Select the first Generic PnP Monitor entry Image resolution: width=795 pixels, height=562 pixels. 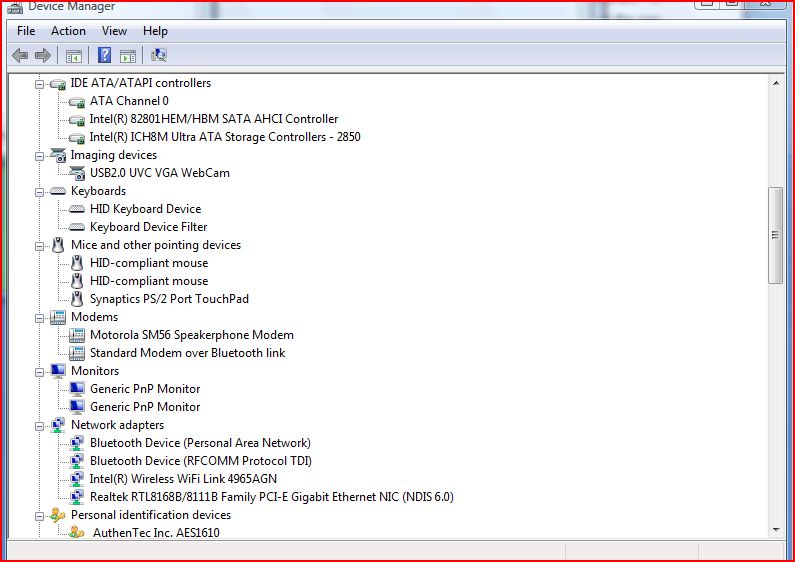pos(144,389)
